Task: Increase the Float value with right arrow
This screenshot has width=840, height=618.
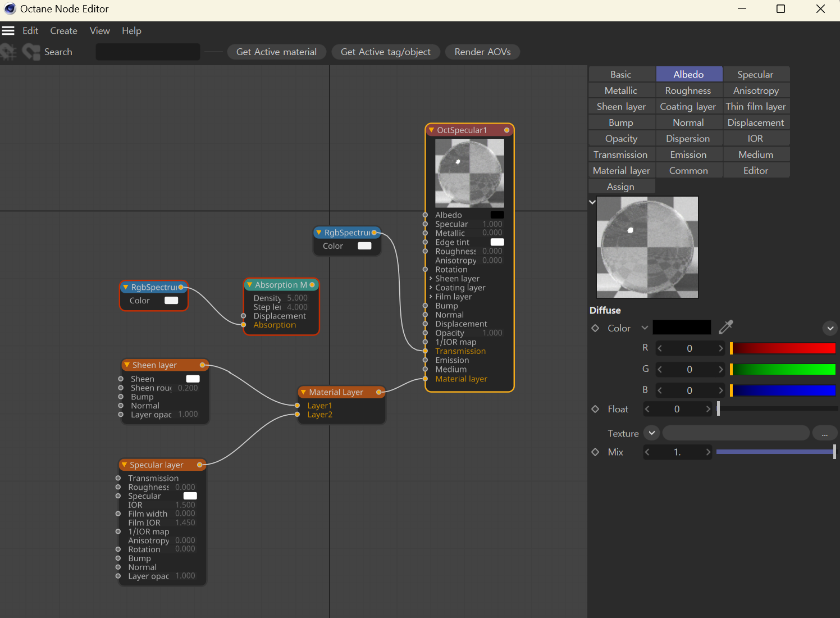Action: [x=708, y=409]
